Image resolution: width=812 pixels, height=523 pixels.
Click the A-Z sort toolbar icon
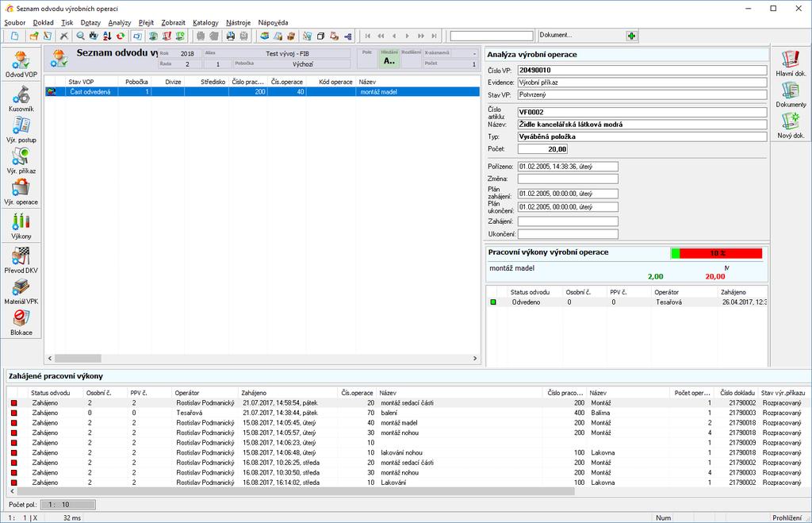coord(107,36)
